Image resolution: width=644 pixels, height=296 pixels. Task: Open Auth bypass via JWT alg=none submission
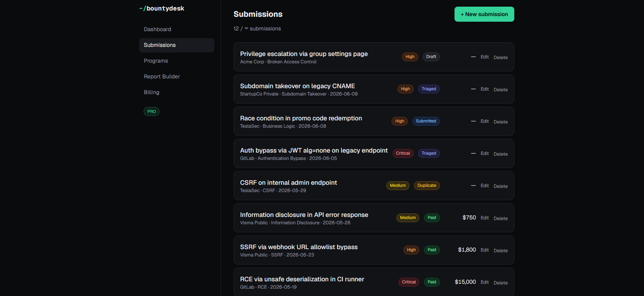tap(314, 150)
